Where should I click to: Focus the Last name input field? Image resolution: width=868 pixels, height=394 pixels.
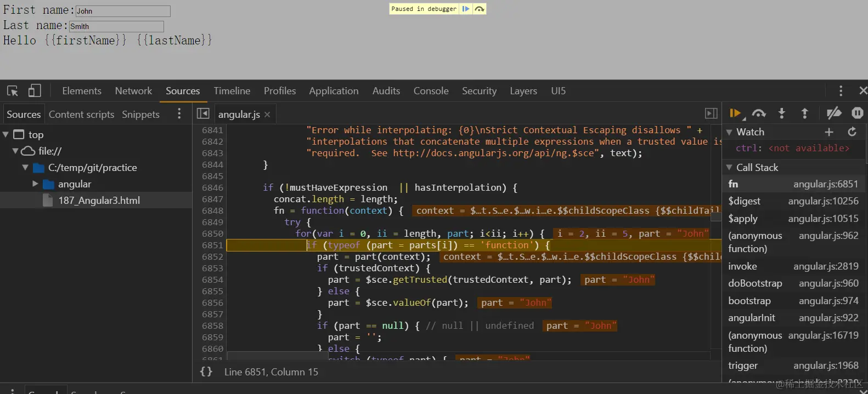(116, 26)
